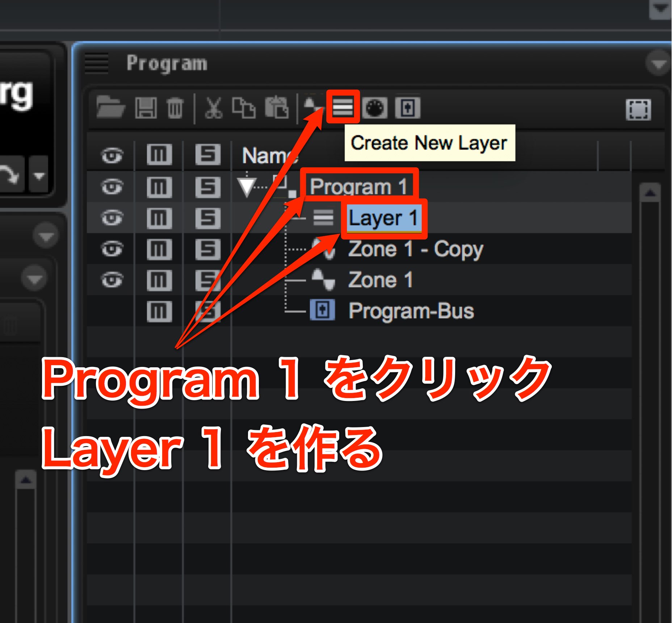Select Zone 1 - Copy in tree

click(416, 249)
